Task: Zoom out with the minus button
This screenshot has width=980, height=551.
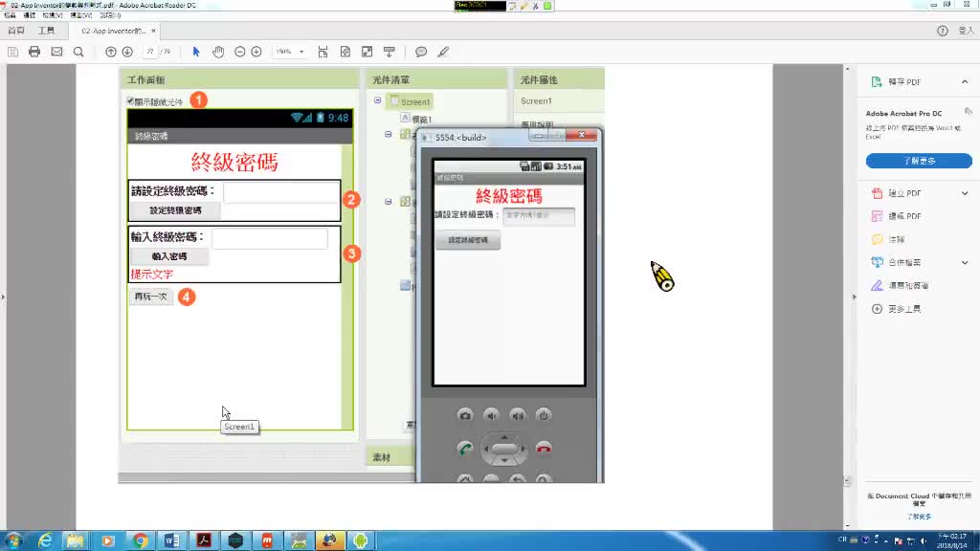Action: click(240, 52)
